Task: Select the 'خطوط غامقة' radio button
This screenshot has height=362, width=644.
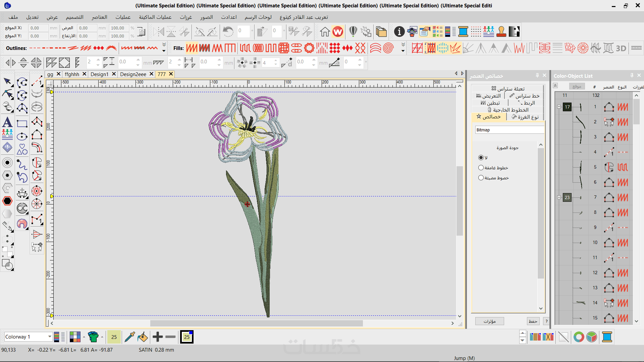Action: (x=481, y=168)
